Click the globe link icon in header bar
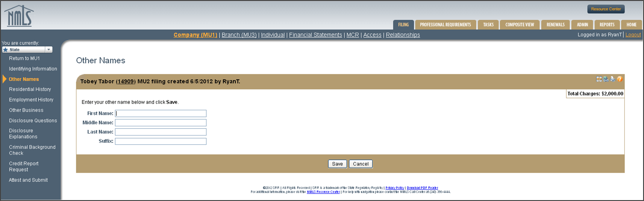Image resolution: width=644 pixels, height=201 pixels. click(x=606, y=79)
